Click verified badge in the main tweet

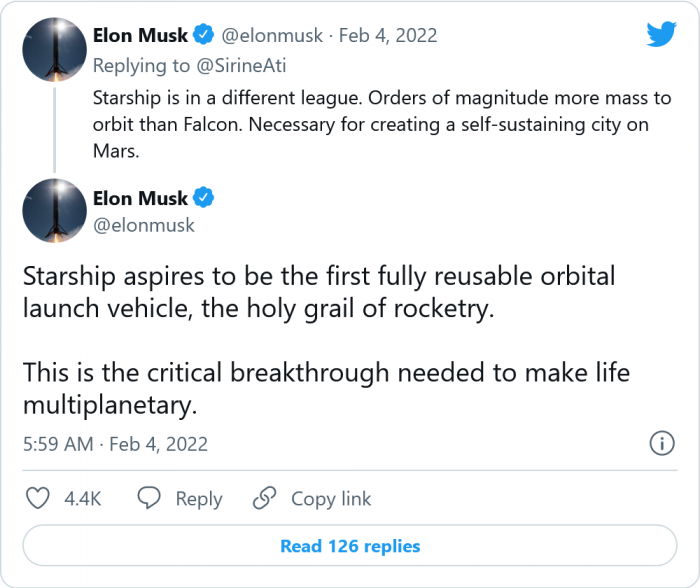tap(204, 198)
